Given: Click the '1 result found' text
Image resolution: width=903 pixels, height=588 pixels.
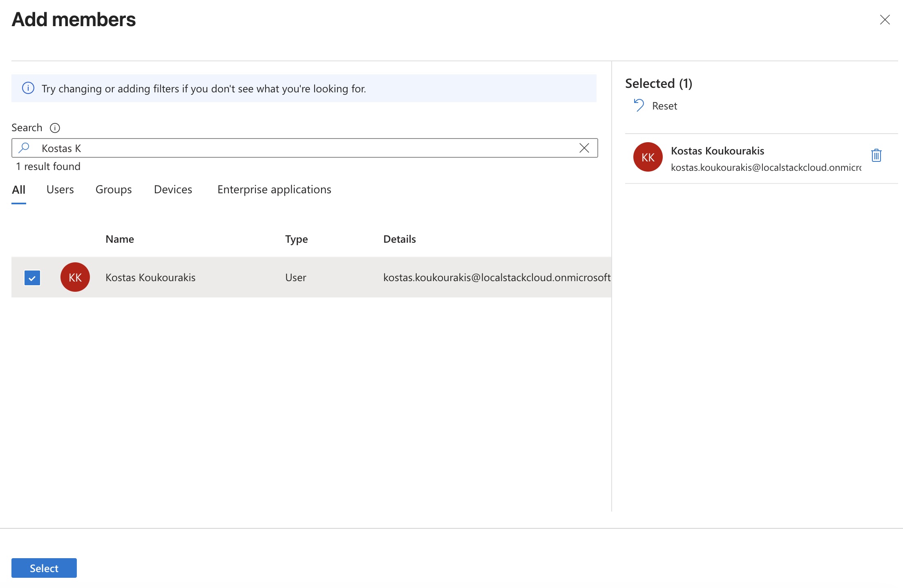Looking at the screenshot, I should [48, 166].
